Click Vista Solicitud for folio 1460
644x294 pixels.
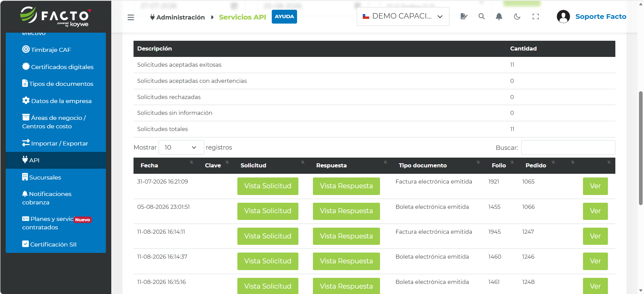268,261
